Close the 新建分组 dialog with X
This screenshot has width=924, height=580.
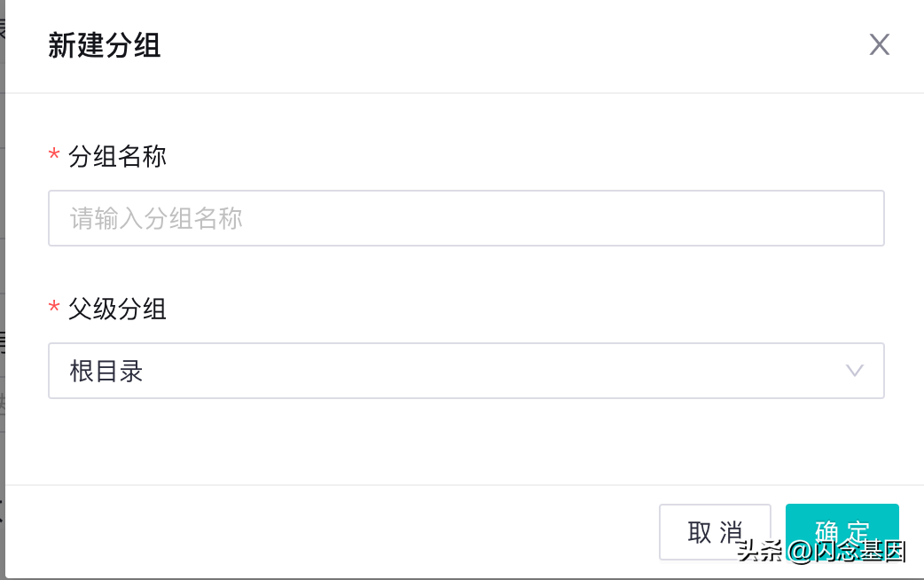click(879, 45)
